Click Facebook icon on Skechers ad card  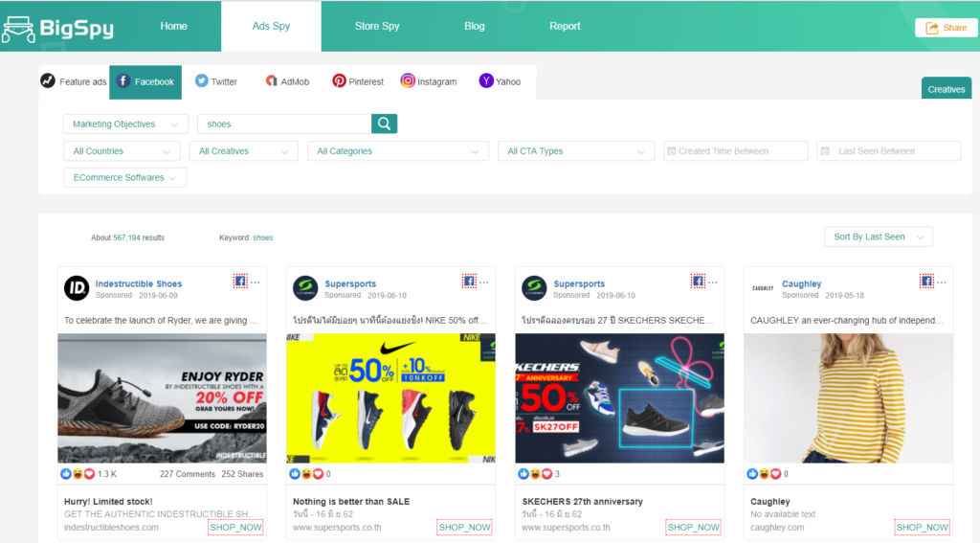pyautogui.click(x=698, y=281)
